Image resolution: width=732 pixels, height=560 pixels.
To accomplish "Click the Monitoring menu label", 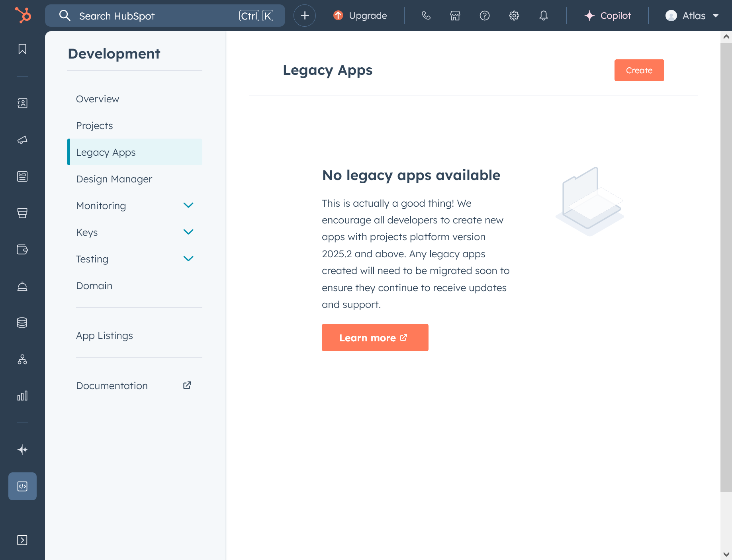I will pyautogui.click(x=101, y=206).
